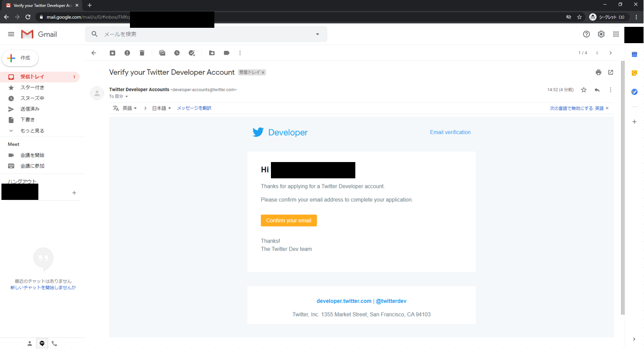Image resolution: width=644 pixels, height=349 pixels.
Task: Report spam using the exclamation icon
Action: 127,53
